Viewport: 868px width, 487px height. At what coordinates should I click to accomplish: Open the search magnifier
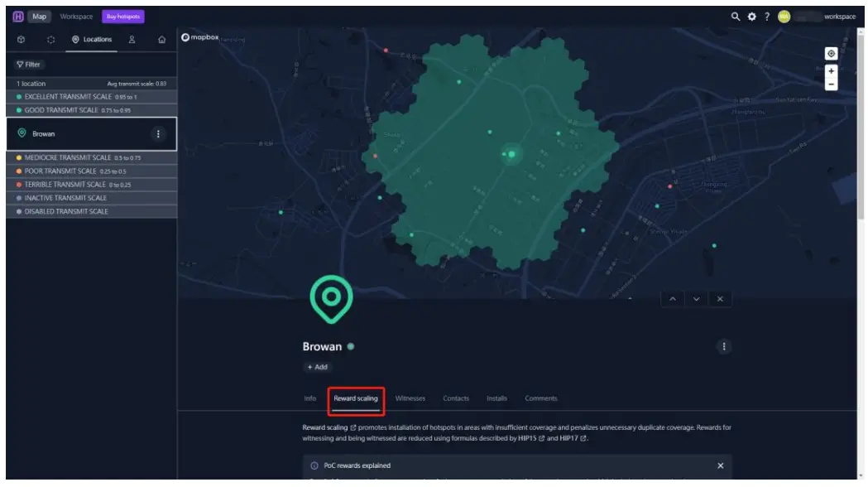click(735, 17)
